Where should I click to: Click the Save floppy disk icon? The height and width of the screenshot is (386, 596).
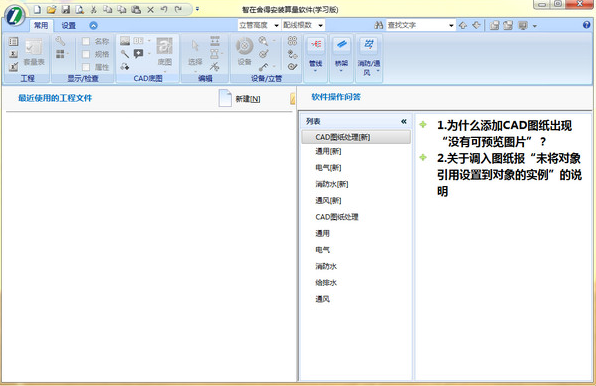point(65,9)
